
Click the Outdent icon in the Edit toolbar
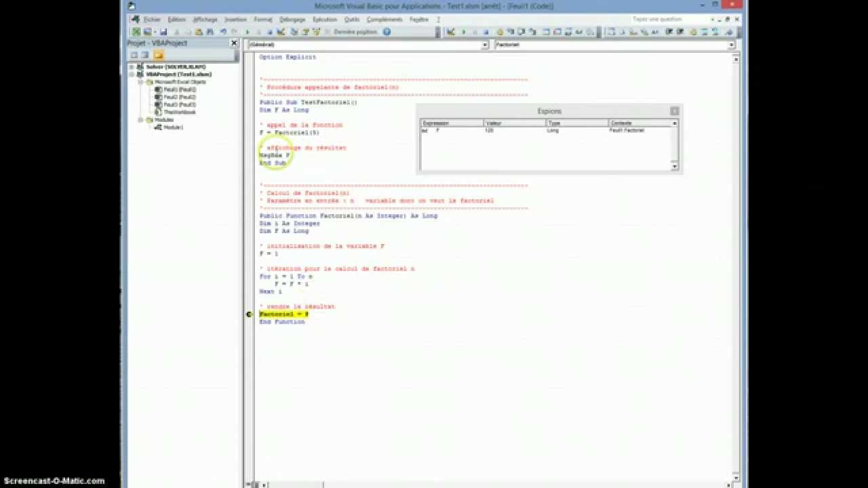679,32
